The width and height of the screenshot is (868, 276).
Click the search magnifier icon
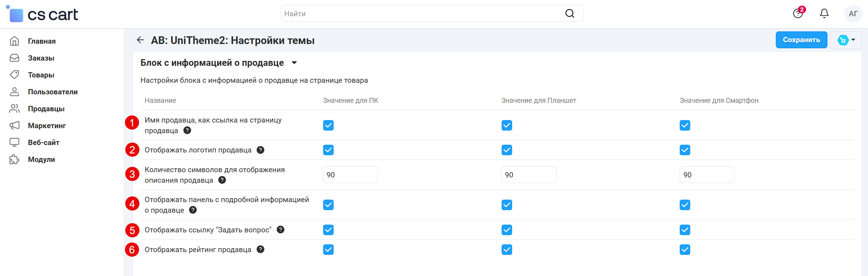[570, 14]
